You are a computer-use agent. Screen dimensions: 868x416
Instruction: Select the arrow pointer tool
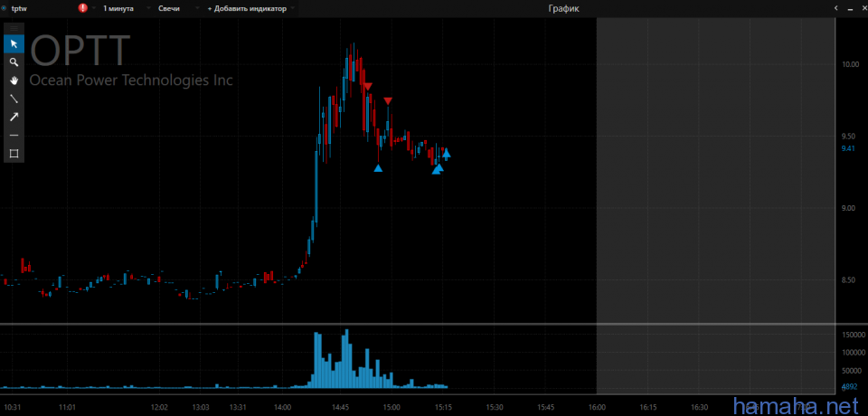[x=14, y=43]
